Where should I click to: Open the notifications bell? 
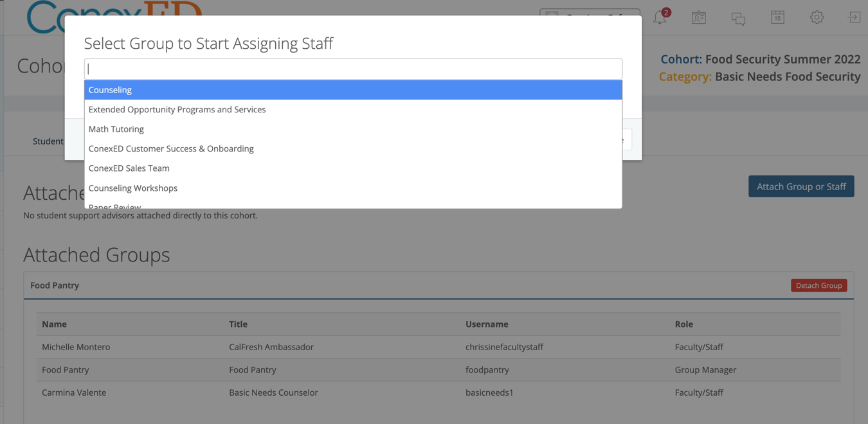coord(660,17)
